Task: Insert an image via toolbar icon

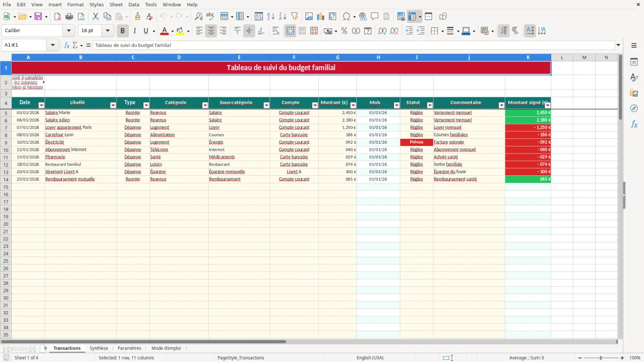Action: [x=309, y=17]
